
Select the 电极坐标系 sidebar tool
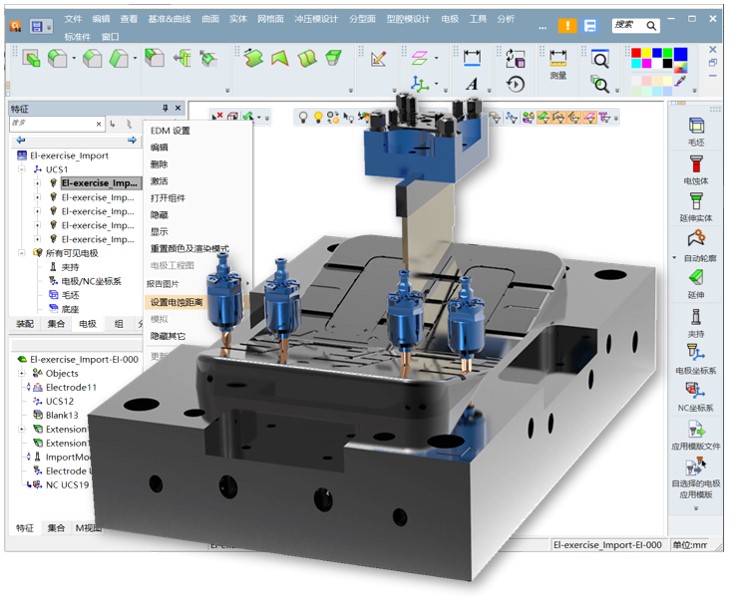point(696,354)
